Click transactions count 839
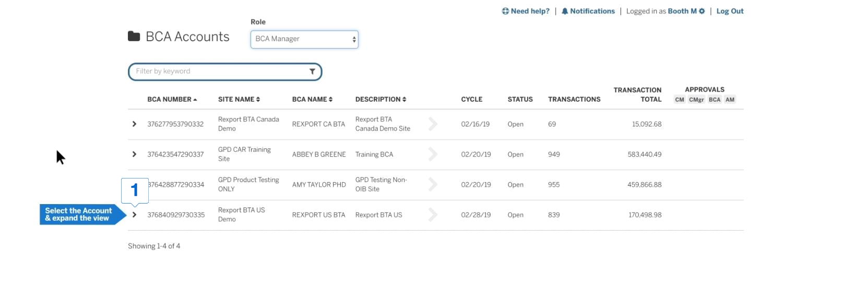This screenshot has height=285, width=868. coord(554,215)
